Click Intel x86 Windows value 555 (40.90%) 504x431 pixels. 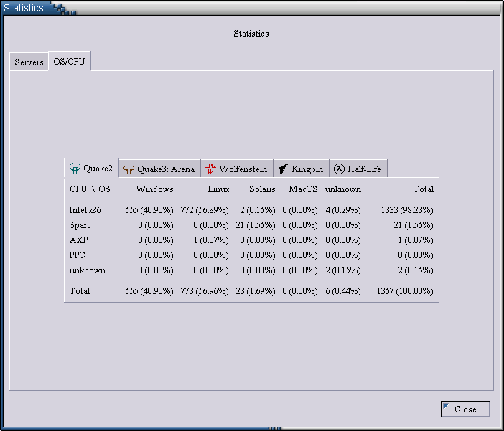[149, 210]
